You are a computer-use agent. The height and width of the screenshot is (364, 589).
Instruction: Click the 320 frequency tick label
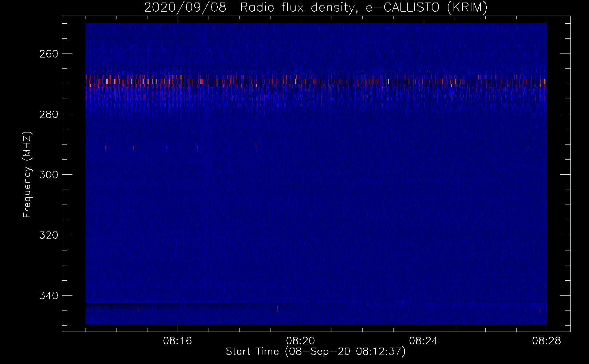click(x=48, y=235)
